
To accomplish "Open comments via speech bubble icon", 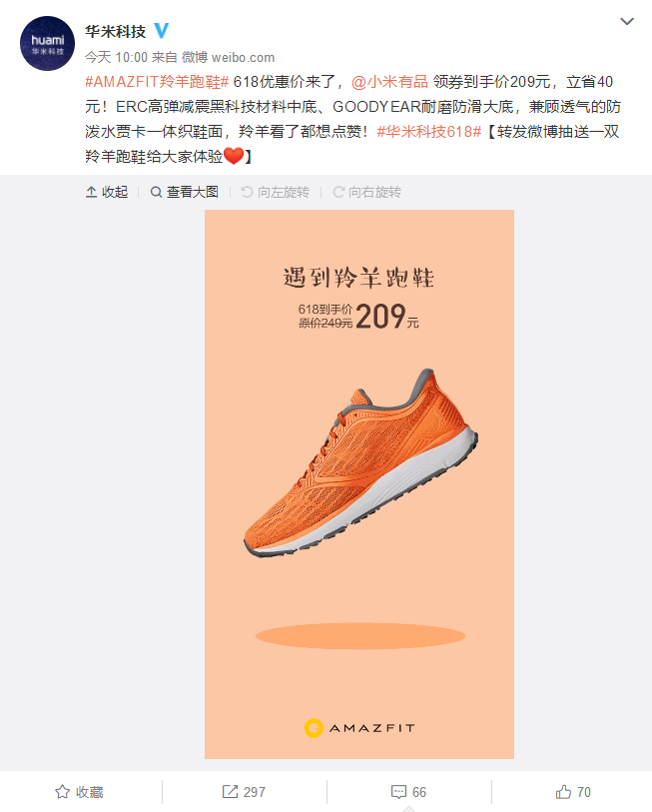I will [398, 792].
